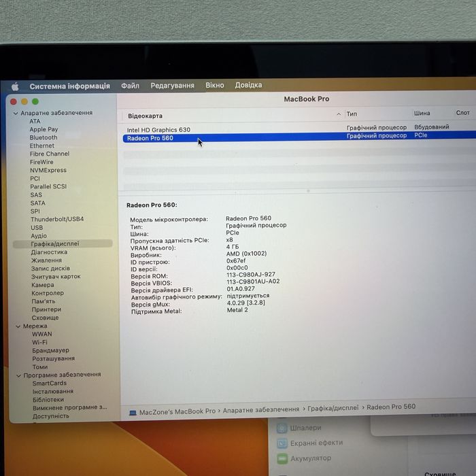
Task: Open the Редагування menu
Action: point(172,86)
